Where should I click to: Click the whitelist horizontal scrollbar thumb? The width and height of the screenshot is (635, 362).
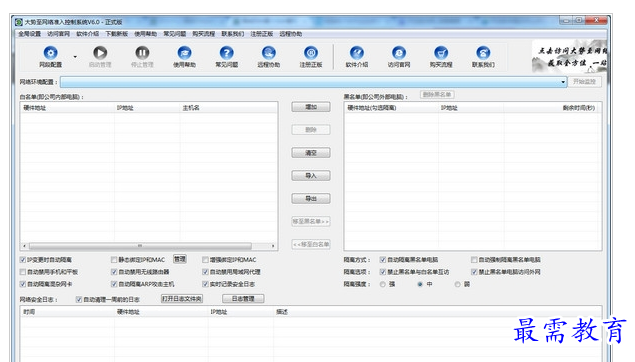coord(140,246)
